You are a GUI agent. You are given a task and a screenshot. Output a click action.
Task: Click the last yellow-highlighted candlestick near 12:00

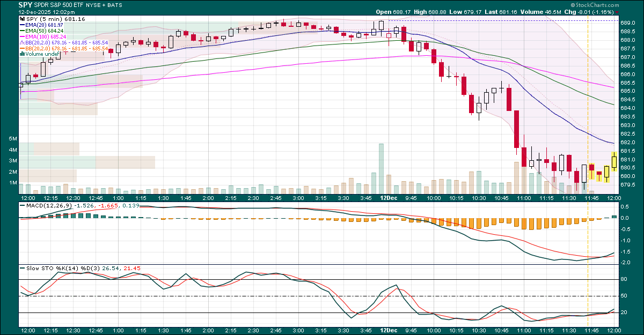coord(614,162)
